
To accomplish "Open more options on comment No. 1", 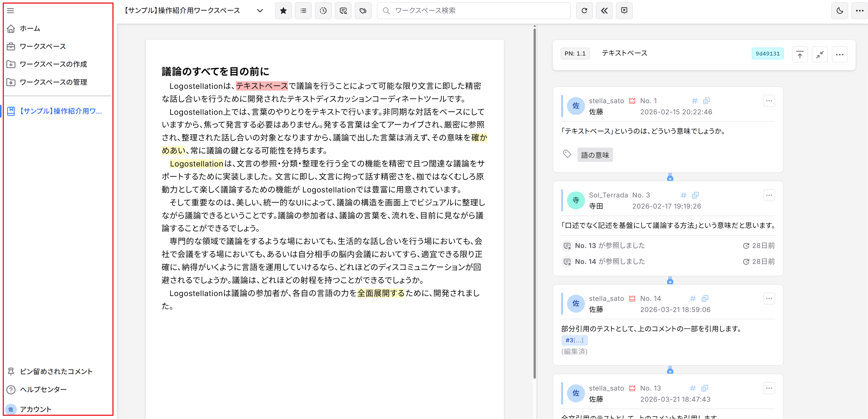I will coord(769,100).
